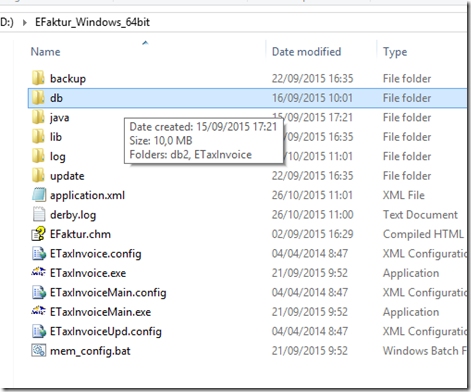Click EFaktur_Windows_64bit in the address bar

(92, 22)
